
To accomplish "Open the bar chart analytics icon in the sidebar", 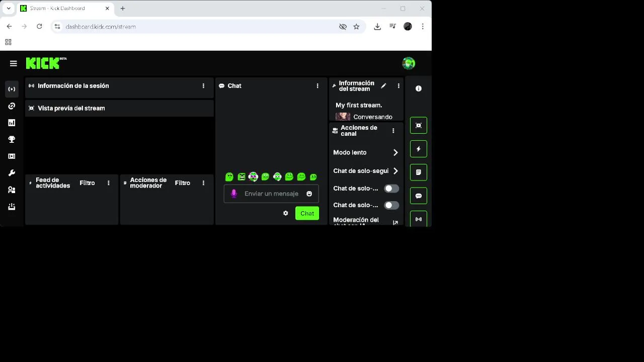I will (12, 123).
